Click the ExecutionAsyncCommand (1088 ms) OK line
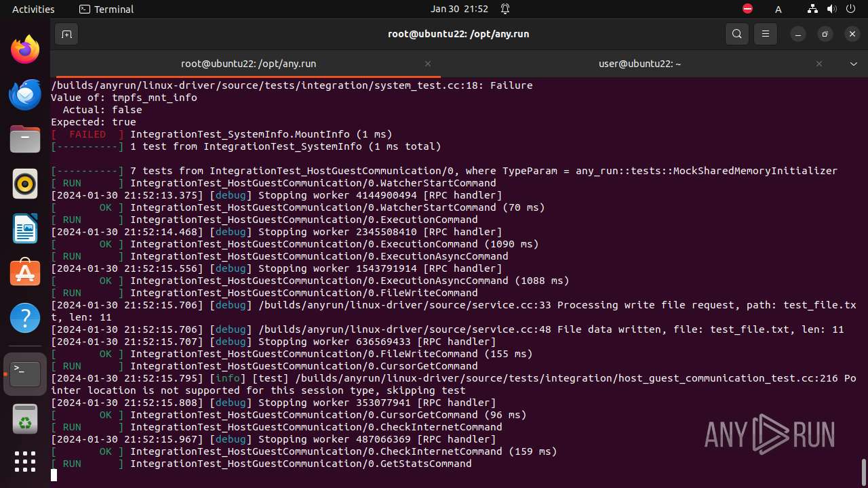Screen dimensions: 868x488 tap(310, 281)
